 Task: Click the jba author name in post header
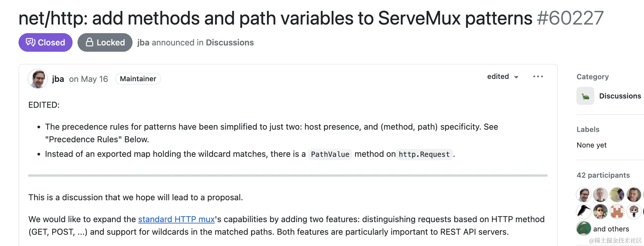[58, 79]
